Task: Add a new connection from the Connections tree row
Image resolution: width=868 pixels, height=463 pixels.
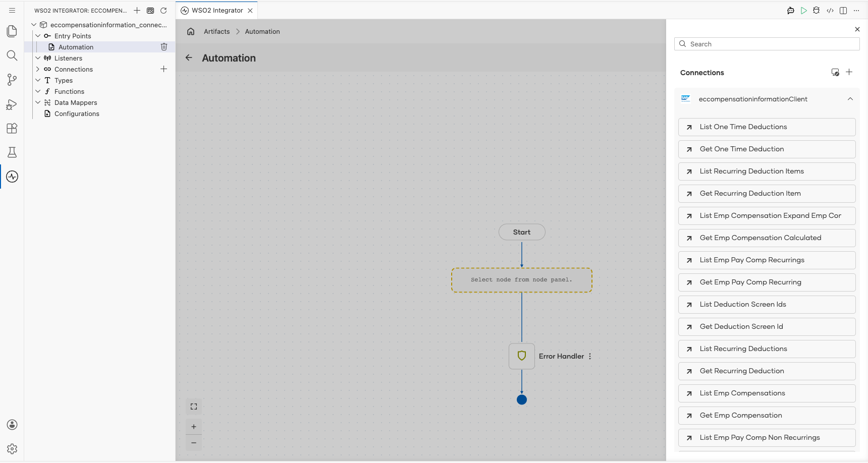Action: (x=164, y=69)
